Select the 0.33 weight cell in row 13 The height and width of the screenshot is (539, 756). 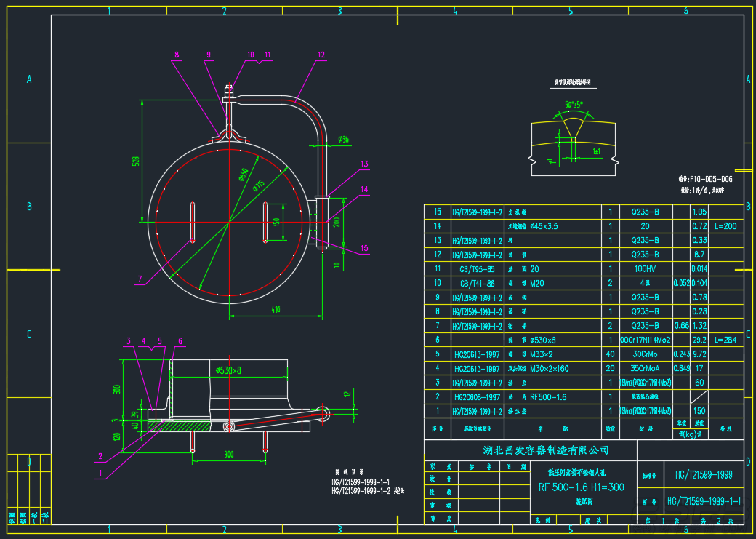click(x=699, y=240)
